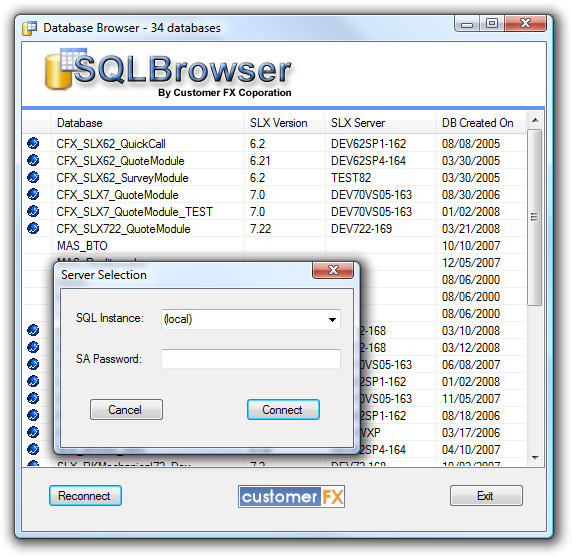The height and width of the screenshot is (557, 572).
Task: Click the globe icon on the 01/02/2008 DEV62SP1-162 row
Action: tap(33, 381)
